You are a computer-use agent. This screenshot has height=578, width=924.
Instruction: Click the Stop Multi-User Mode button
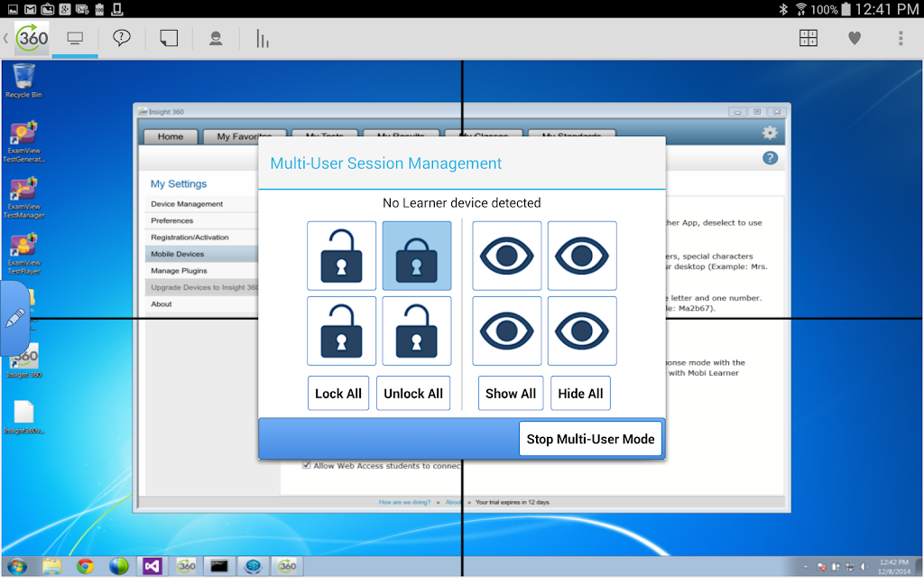590,439
